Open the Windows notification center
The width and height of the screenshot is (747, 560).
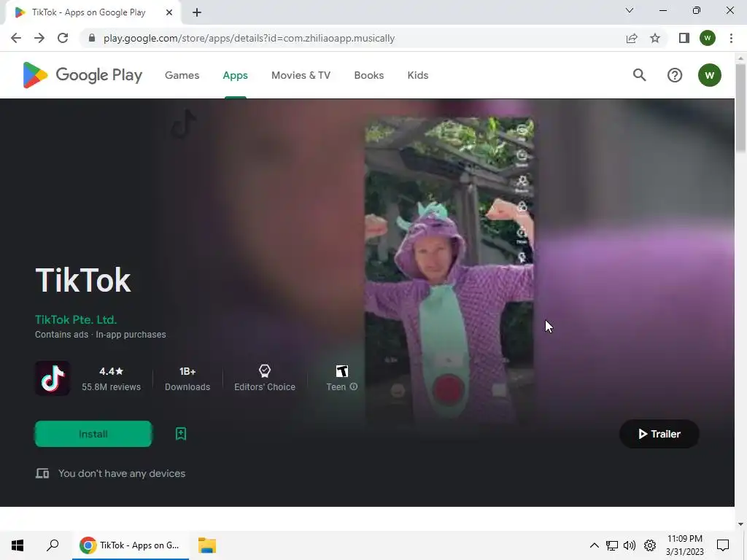coord(723,545)
